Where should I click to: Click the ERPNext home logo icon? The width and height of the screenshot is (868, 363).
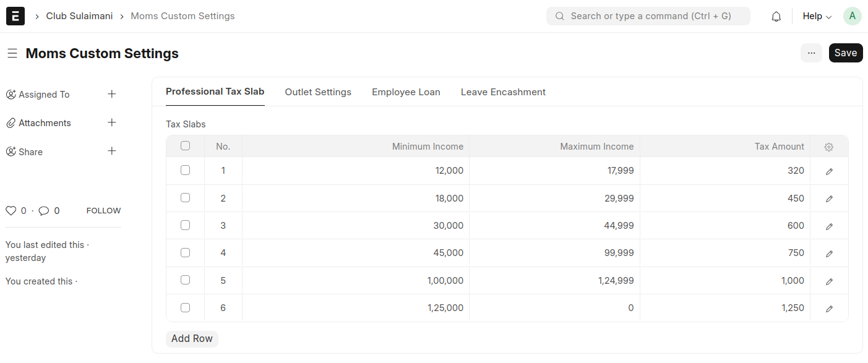[15, 16]
